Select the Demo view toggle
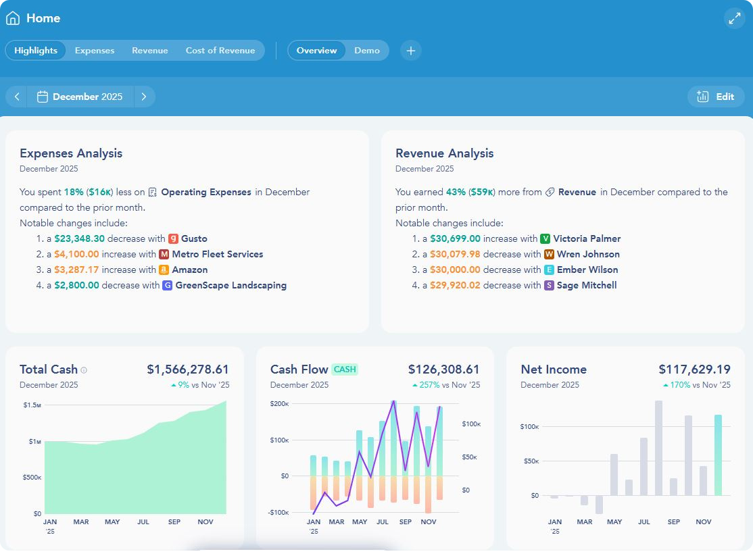The width and height of the screenshot is (753, 560). (x=367, y=51)
